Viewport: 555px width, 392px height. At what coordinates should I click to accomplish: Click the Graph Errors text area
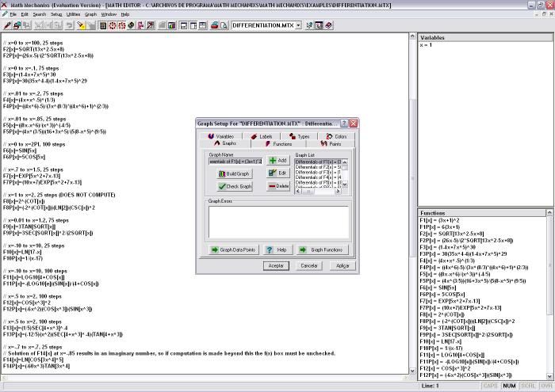(x=278, y=222)
